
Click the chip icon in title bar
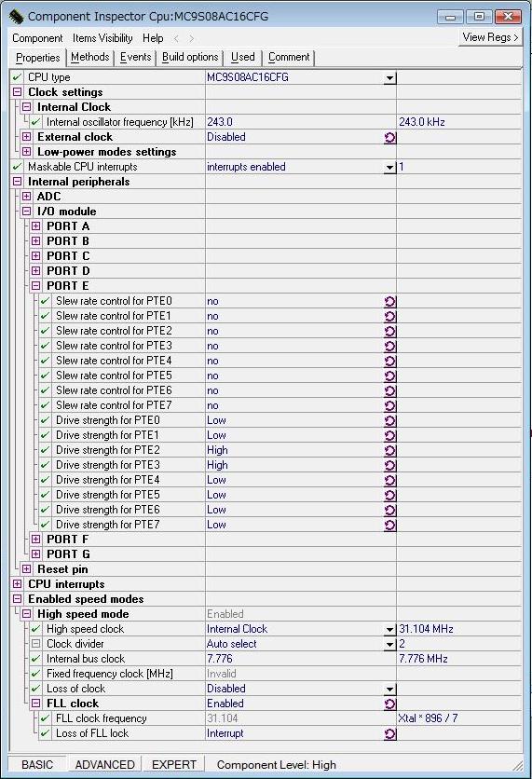[16, 17]
